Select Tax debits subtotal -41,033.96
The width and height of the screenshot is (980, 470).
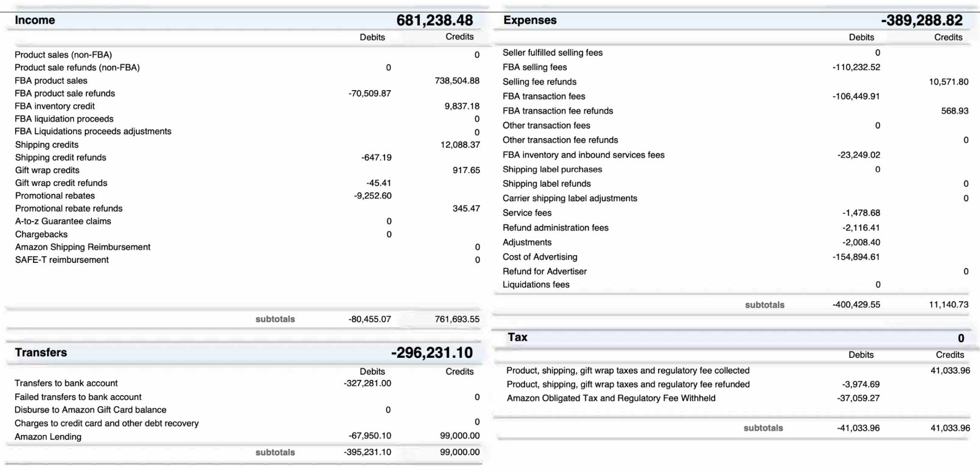tap(858, 428)
